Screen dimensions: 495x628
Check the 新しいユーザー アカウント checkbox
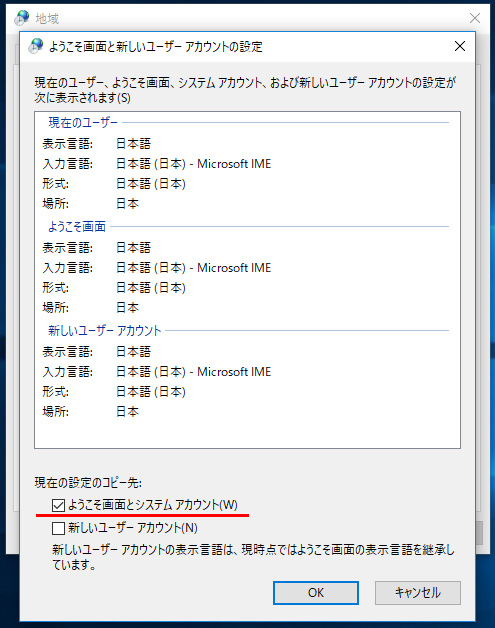(58, 528)
